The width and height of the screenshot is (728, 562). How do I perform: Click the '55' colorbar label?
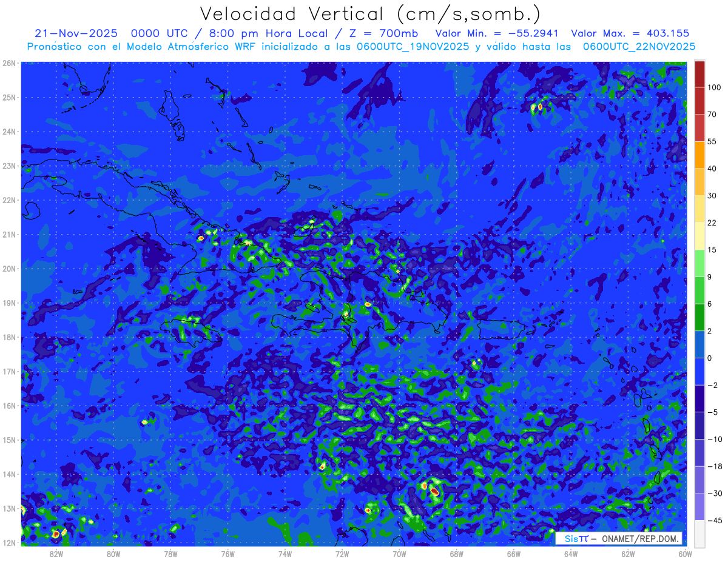coord(712,141)
